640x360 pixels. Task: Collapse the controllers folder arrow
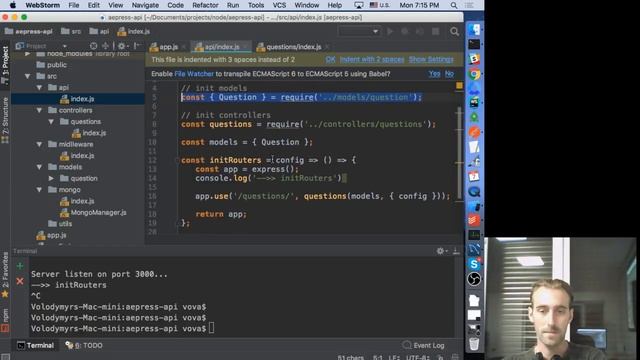click(39, 110)
